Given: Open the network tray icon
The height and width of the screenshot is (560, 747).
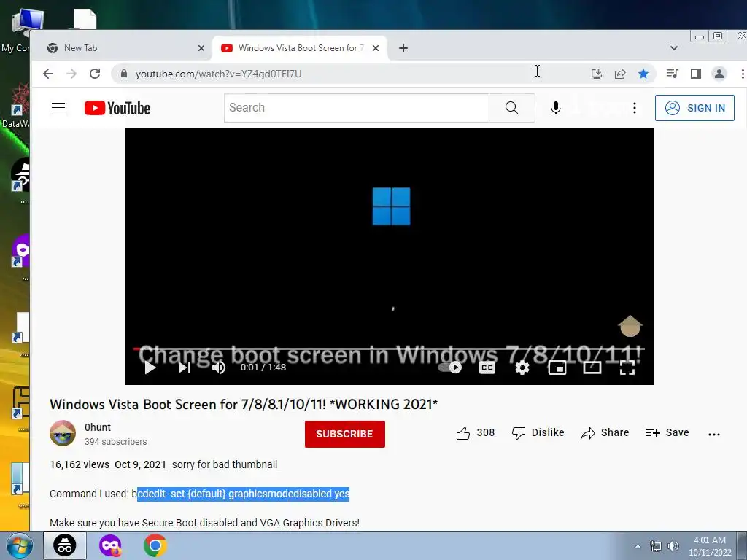Looking at the screenshot, I should [x=656, y=546].
